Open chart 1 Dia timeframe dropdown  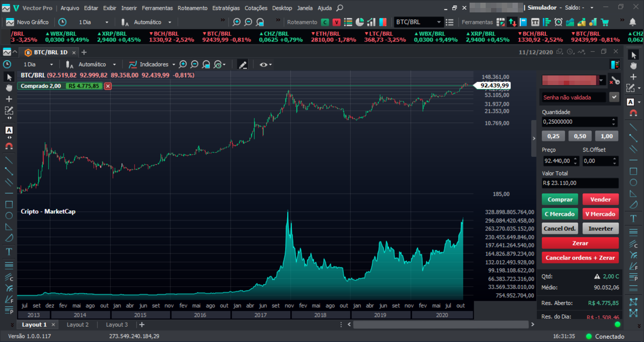point(51,64)
